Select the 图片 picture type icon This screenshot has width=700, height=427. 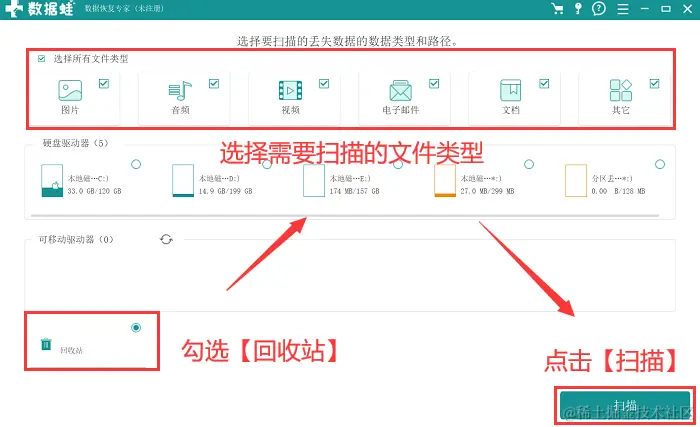point(70,90)
